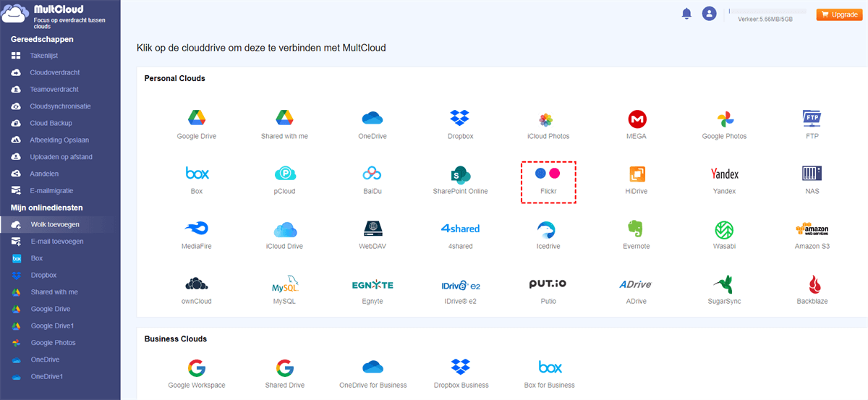Open Cloudsynchronisatie in the sidebar
Screen dimensions: 868x400
60,106
